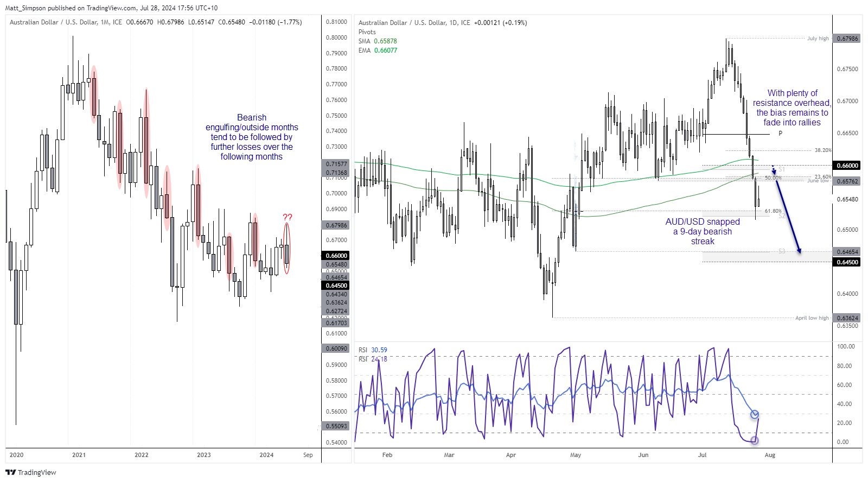
Task: Click the 'AUD/USD snapped a 9-day bearish streak' note
Action: (703, 232)
